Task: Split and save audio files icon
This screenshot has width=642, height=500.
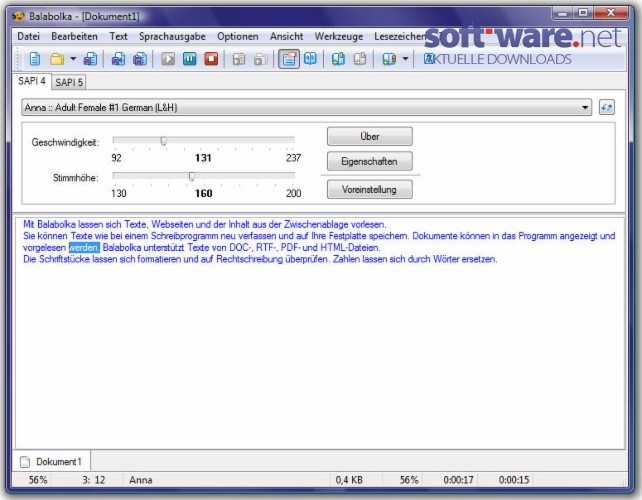Action: [x=140, y=59]
